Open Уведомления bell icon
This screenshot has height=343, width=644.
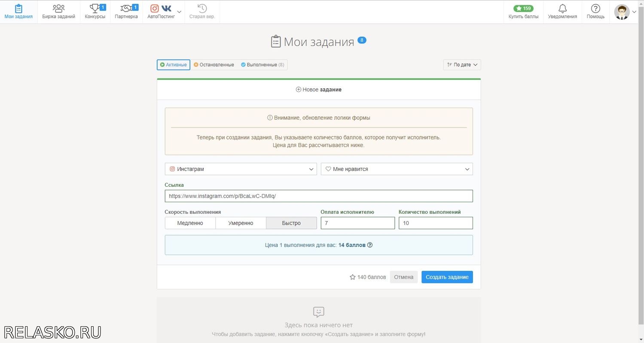(562, 9)
